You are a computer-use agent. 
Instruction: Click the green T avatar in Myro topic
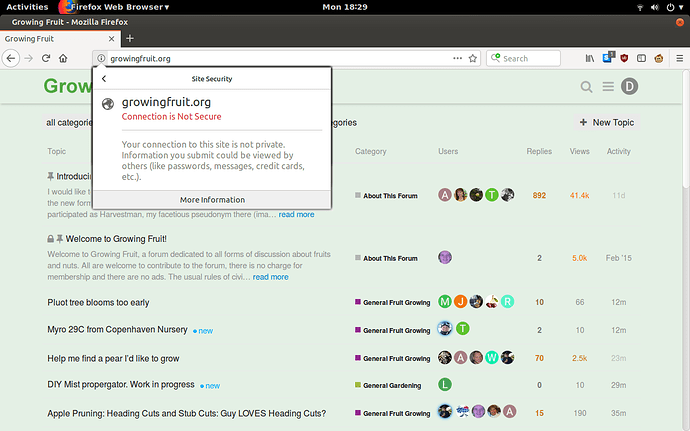tap(462, 328)
